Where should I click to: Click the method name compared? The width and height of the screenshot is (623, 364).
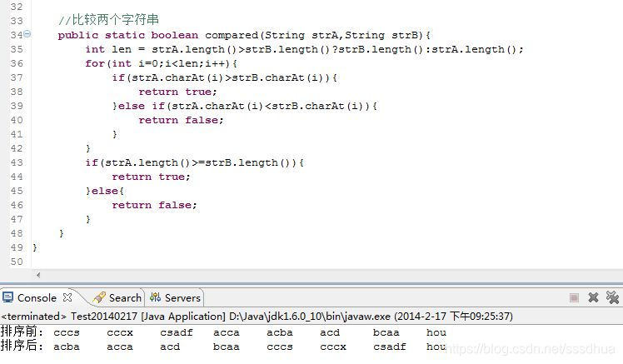point(232,35)
